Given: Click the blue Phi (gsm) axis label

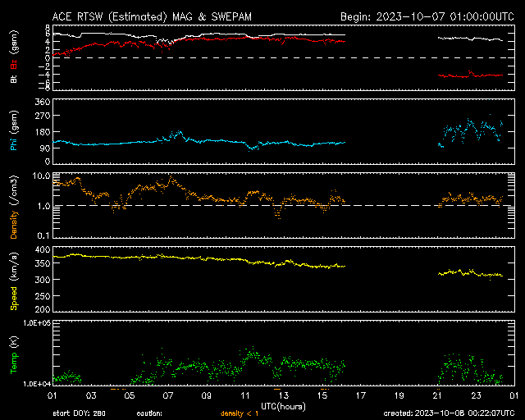Looking at the screenshot, I should click(14, 130).
